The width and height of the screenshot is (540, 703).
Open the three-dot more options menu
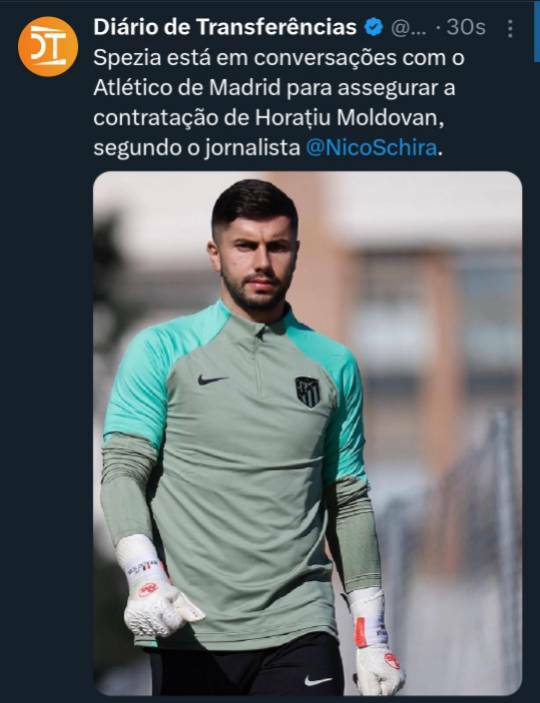[x=510, y=28]
